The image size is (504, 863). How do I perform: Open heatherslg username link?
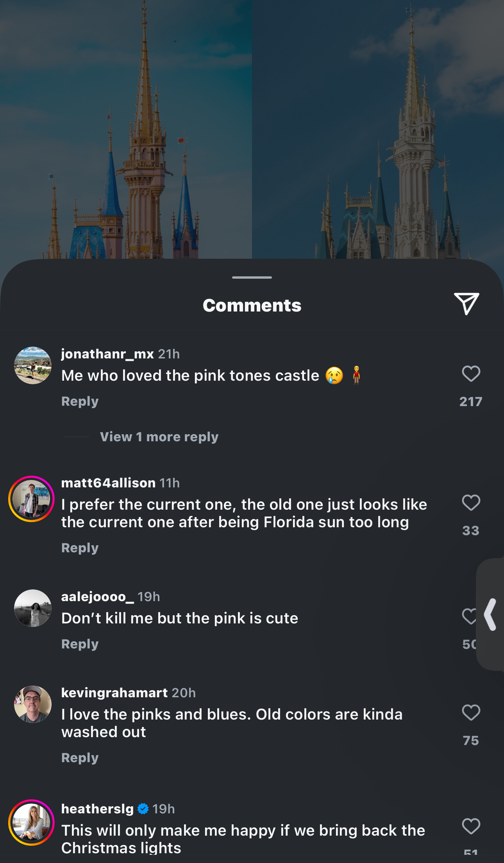(98, 809)
